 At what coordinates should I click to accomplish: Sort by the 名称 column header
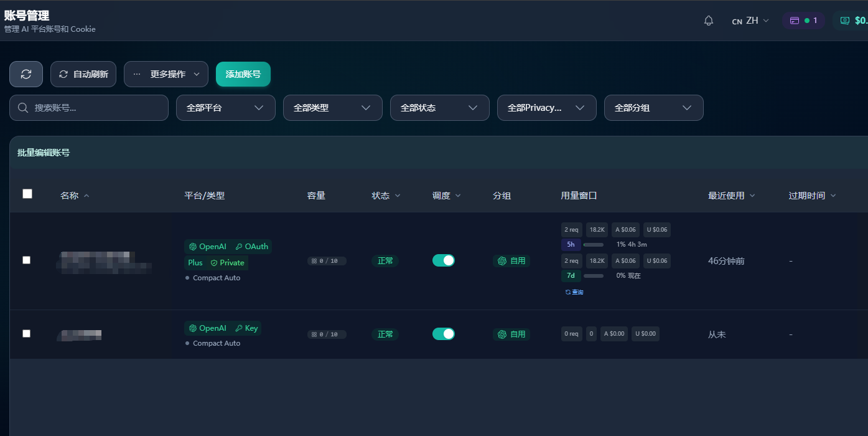(x=75, y=196)
